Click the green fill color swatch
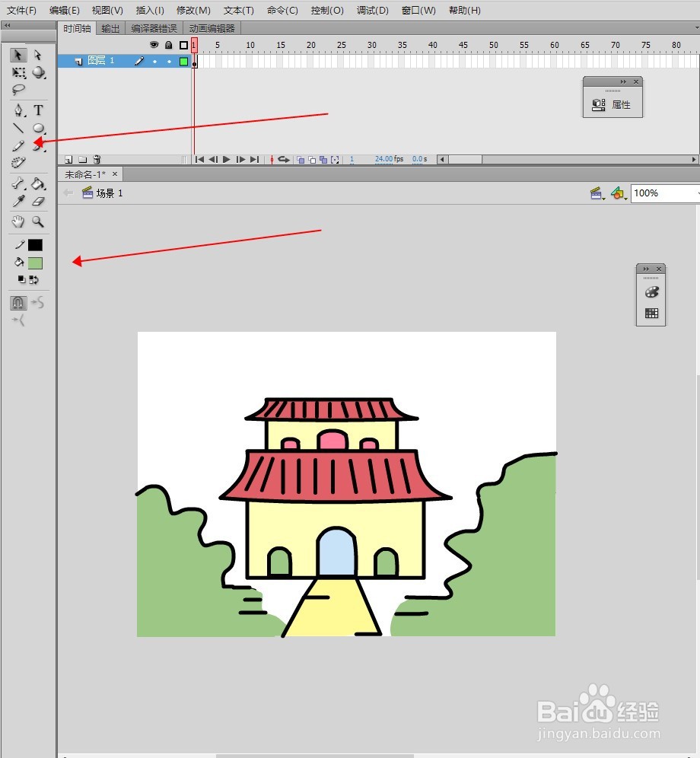700x758 pixels. [x=34, y=262]
